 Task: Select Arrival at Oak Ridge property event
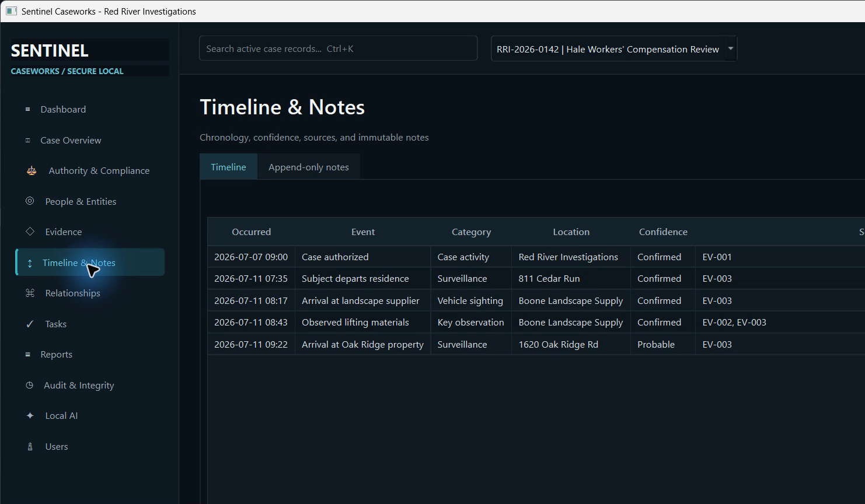pos(362,344)
